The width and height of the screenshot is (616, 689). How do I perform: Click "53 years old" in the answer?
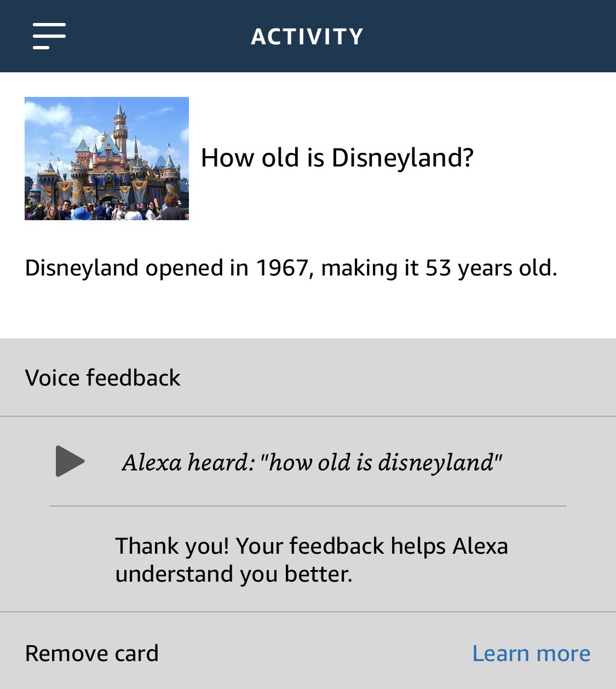coord(491,268)
